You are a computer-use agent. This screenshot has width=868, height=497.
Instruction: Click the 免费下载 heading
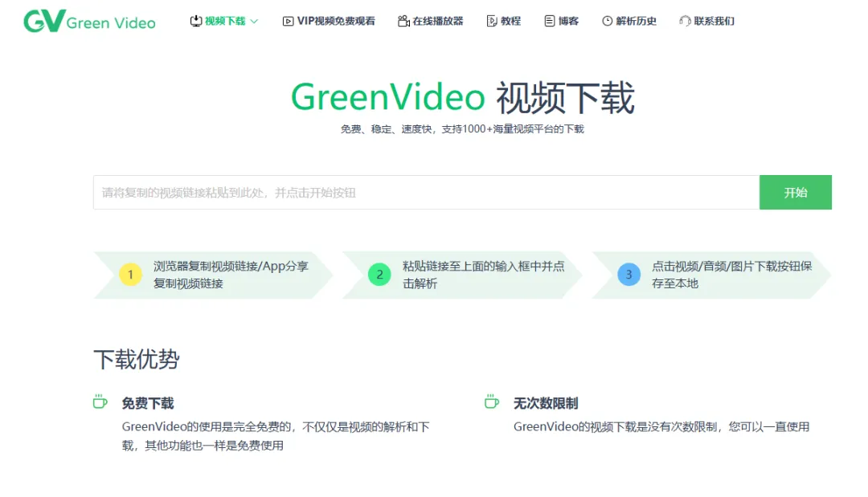tap(148, 404)
